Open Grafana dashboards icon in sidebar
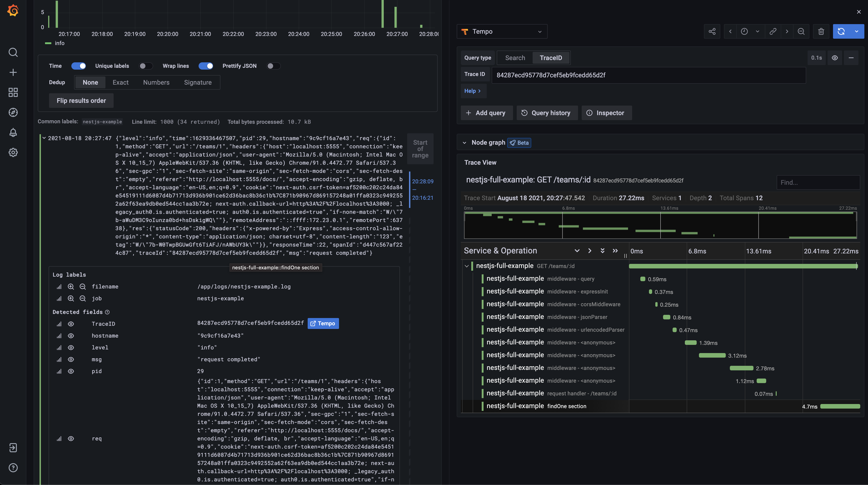The width and height of the screenshot is (868, 485). pos(13,92)
